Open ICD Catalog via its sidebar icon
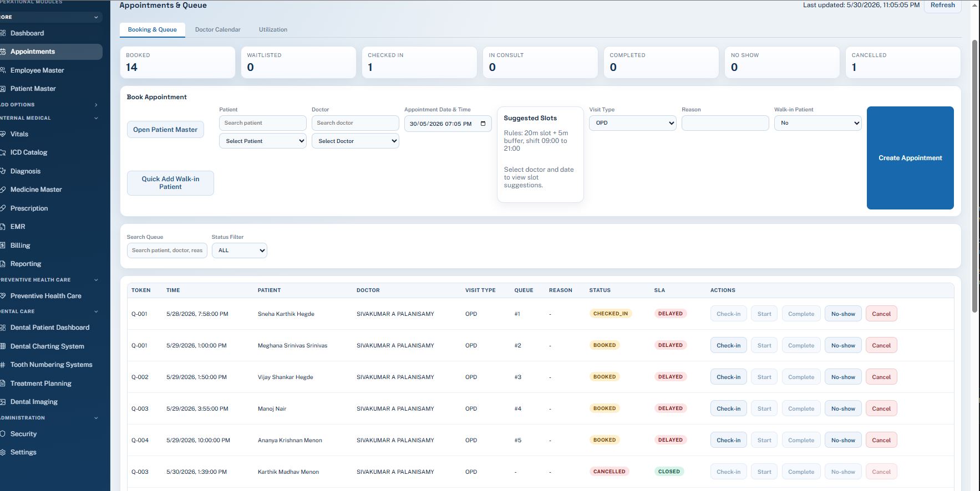Viewport: 980px width, 491px height. coord(3,152)
